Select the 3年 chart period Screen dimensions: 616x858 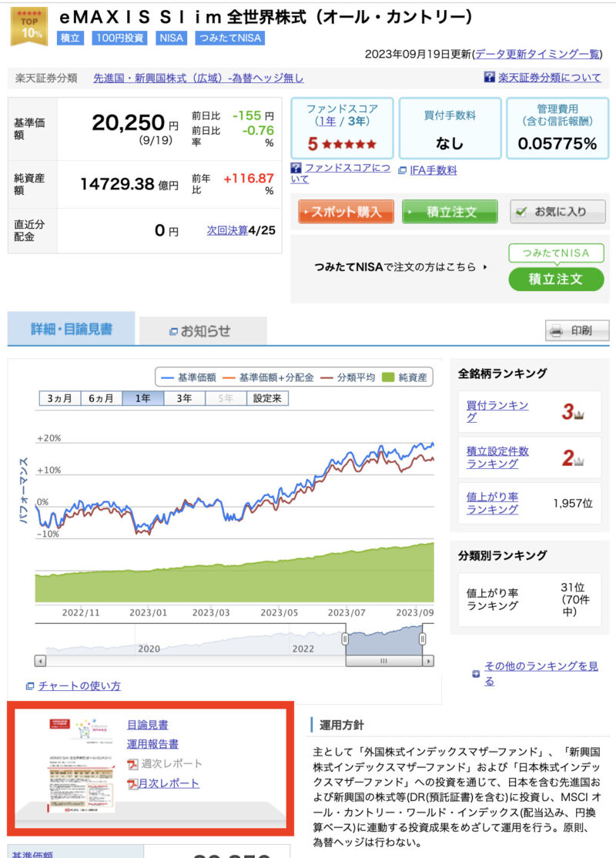coord(184,398)
